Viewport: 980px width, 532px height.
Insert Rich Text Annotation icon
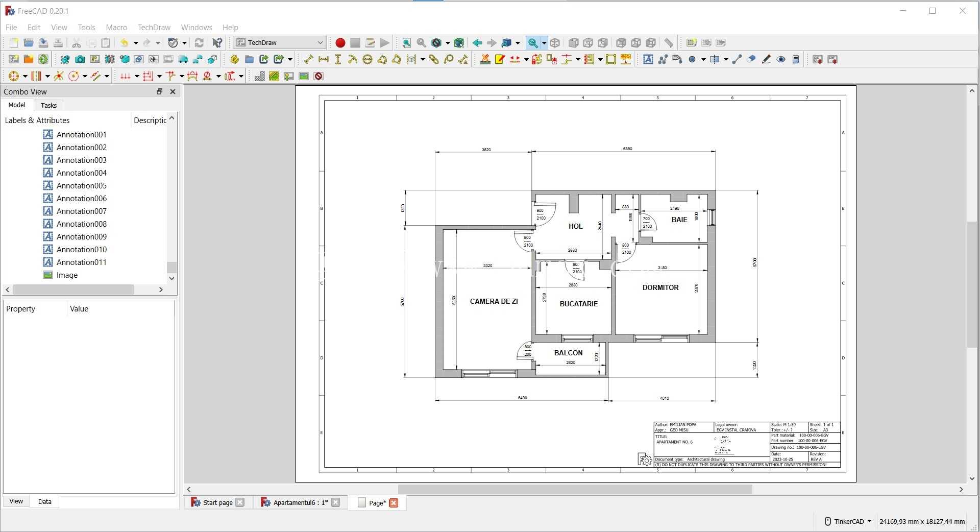[x=678, y=59]
